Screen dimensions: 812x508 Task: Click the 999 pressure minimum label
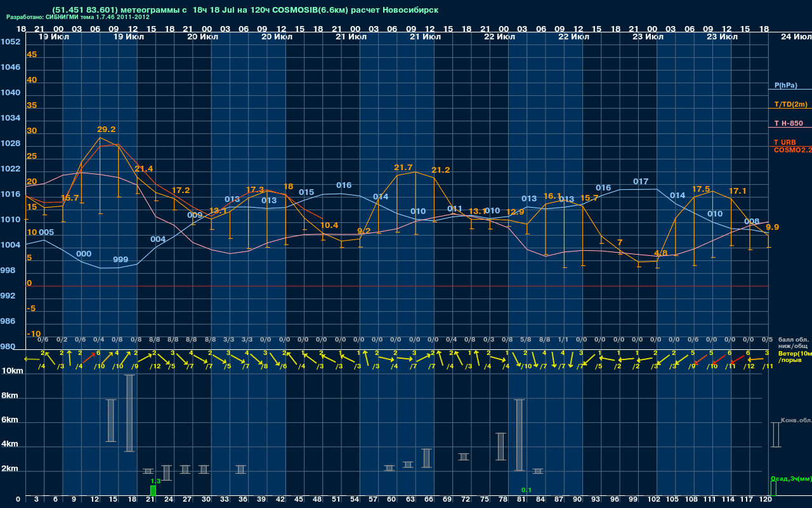pyautogui.click(x=121, y=260)
